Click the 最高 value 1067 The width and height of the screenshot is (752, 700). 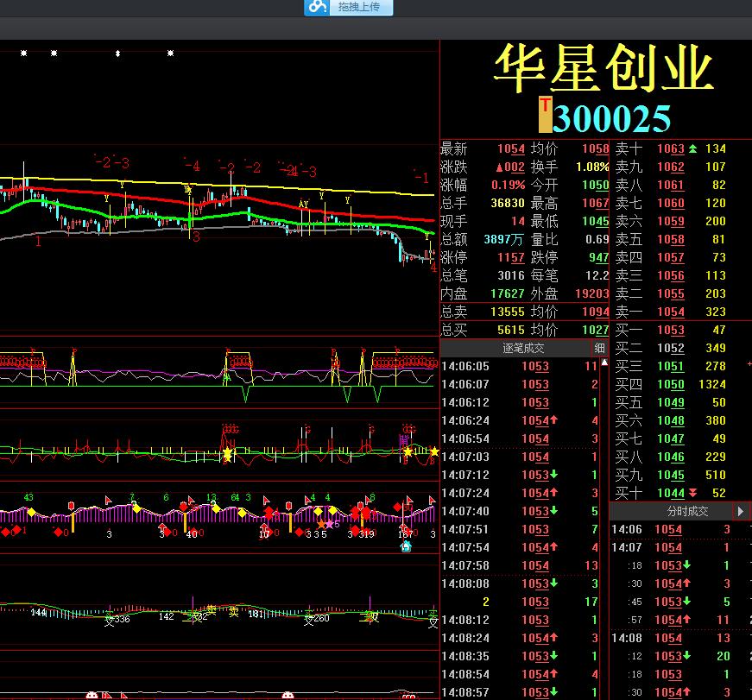coord(595,203)
